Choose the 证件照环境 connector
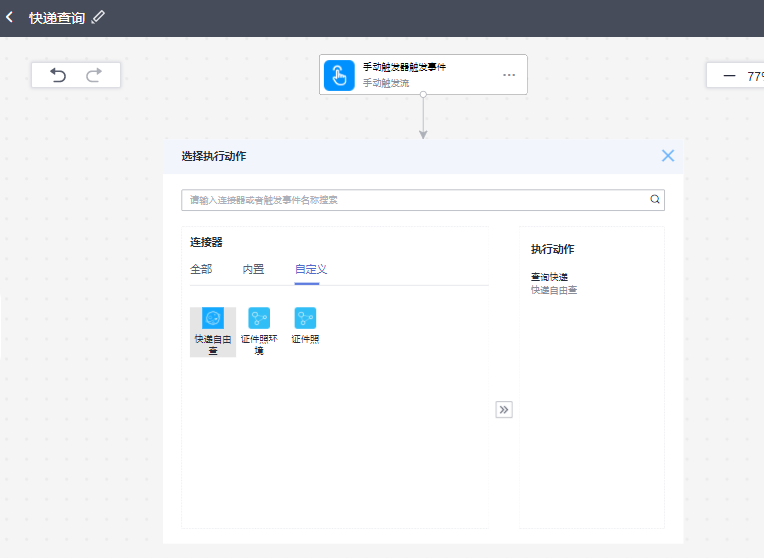The image size is (764, 558). pos(259,332)
